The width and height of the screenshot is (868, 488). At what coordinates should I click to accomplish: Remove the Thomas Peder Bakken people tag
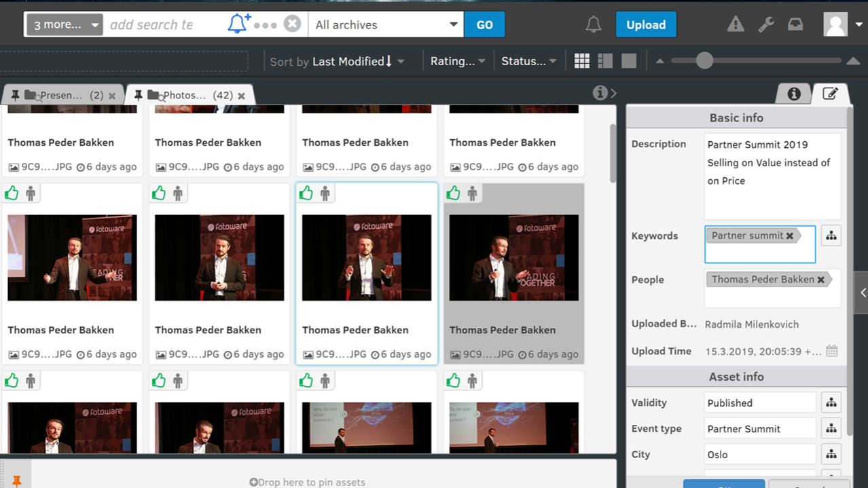pyautogui.click(x=821, y=279)
